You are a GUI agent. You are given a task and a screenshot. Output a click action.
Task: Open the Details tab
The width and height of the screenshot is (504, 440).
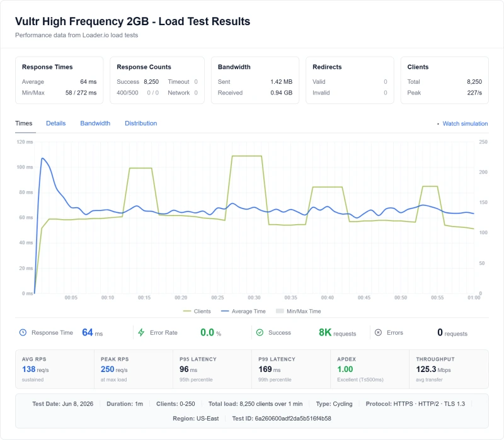pos(55,123)
